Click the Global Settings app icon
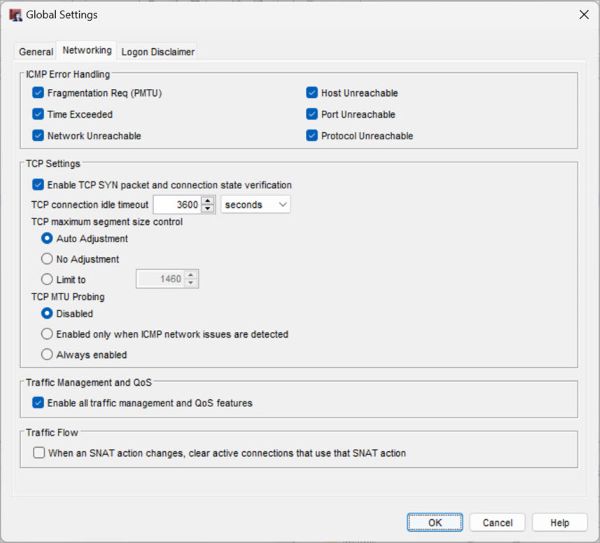600x543 pixels. 15,15
